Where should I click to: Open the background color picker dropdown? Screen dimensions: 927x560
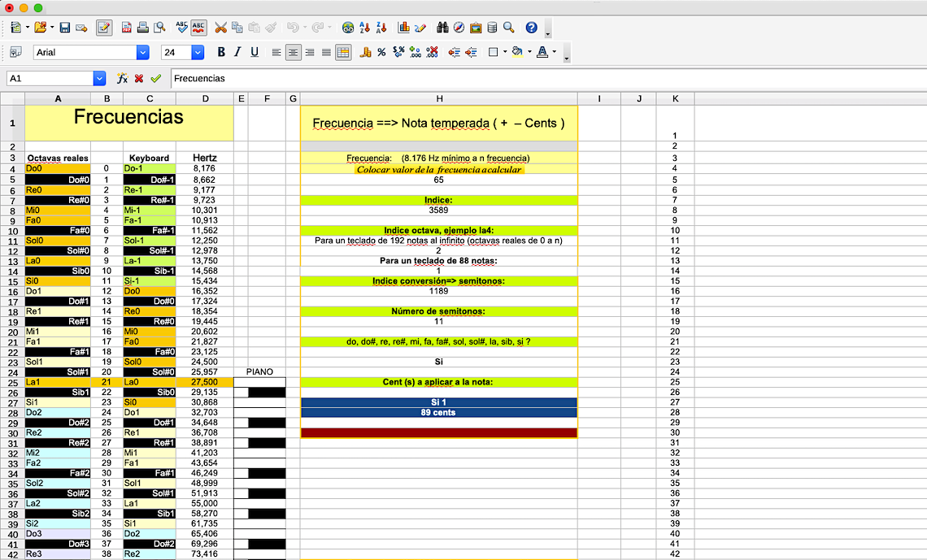(x=529, y=52)
